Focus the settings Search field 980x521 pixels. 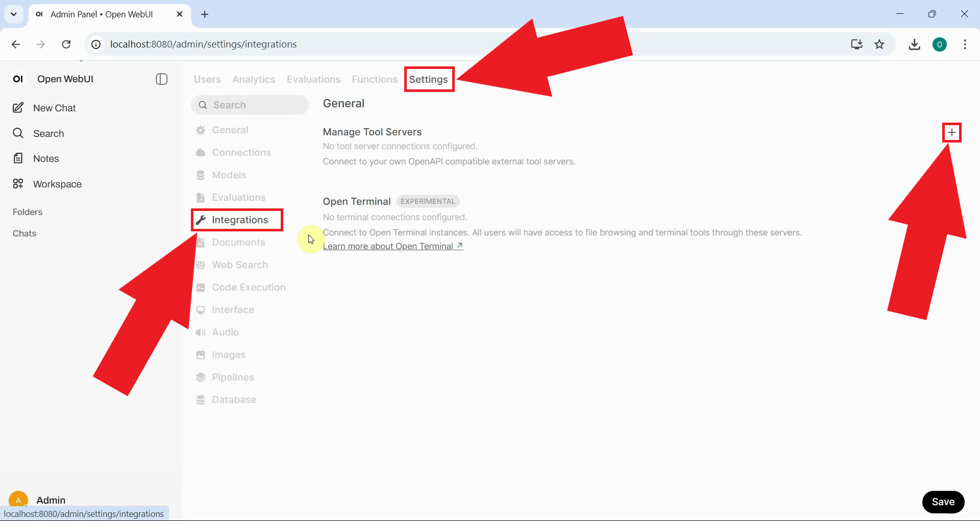pyautogui.click(x=250, y=105)
